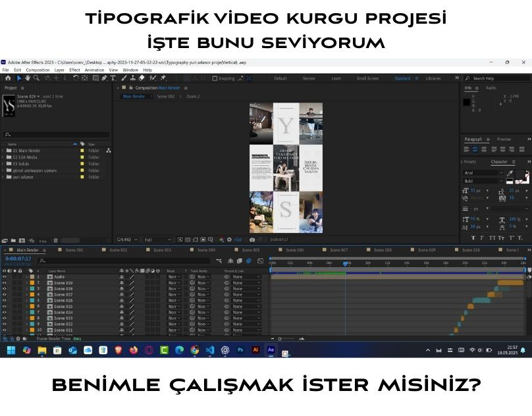Switch to the Scene 001 timeline tab
Image resolution: width=532 pixels, height=416 pixels.
[74, 250]
